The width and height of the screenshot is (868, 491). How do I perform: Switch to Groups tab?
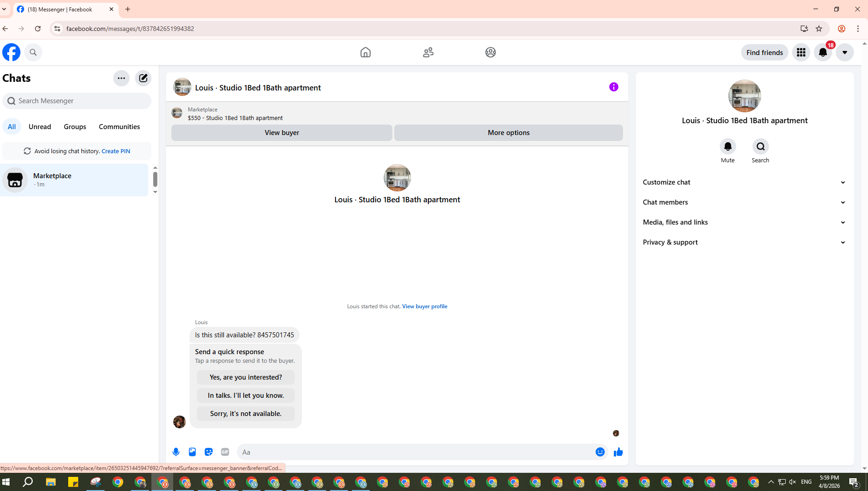(x=75, y=127)
